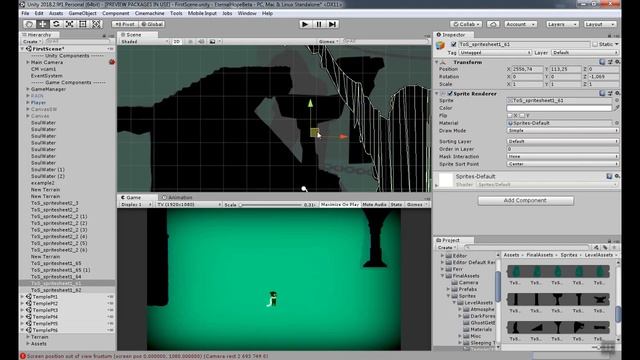Select the Move tool in toolbar

point(42,24)
